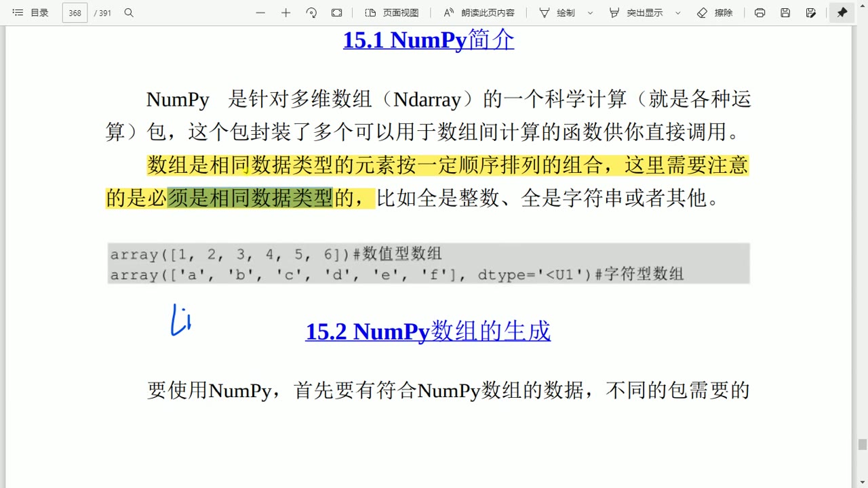The width and height of the screenshot is (868, 488).
Task: Click the vertical scrollbar thumb
Action: (863, 445)
